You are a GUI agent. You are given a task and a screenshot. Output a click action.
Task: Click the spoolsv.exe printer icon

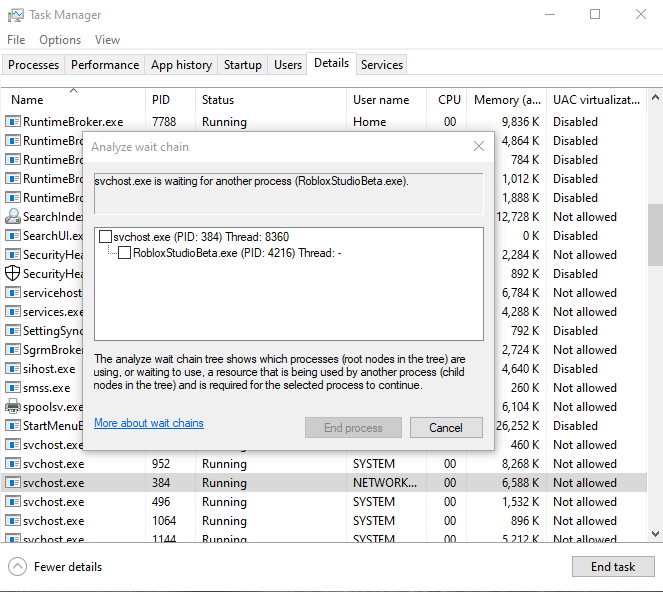pos(13,406)
